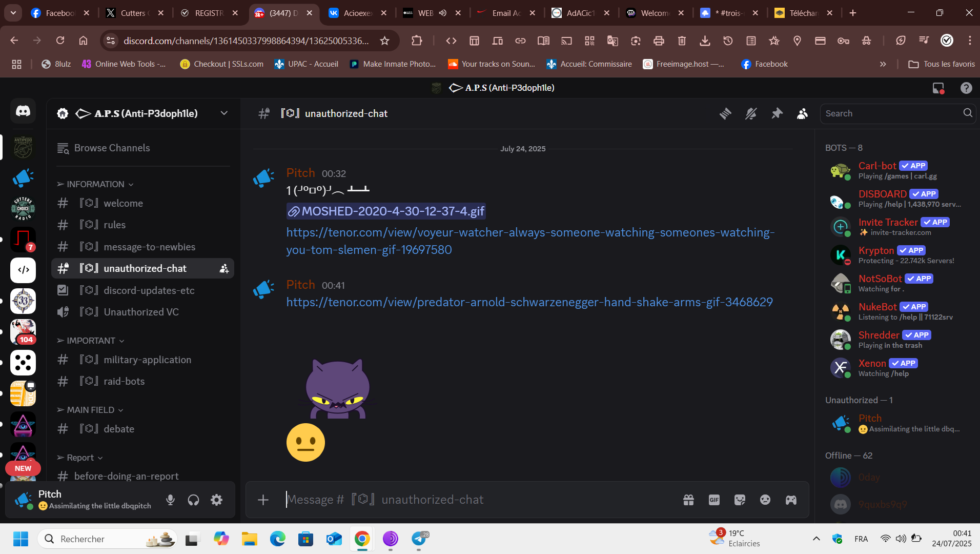Open notification settings bell icon

(x=751, y=113)
